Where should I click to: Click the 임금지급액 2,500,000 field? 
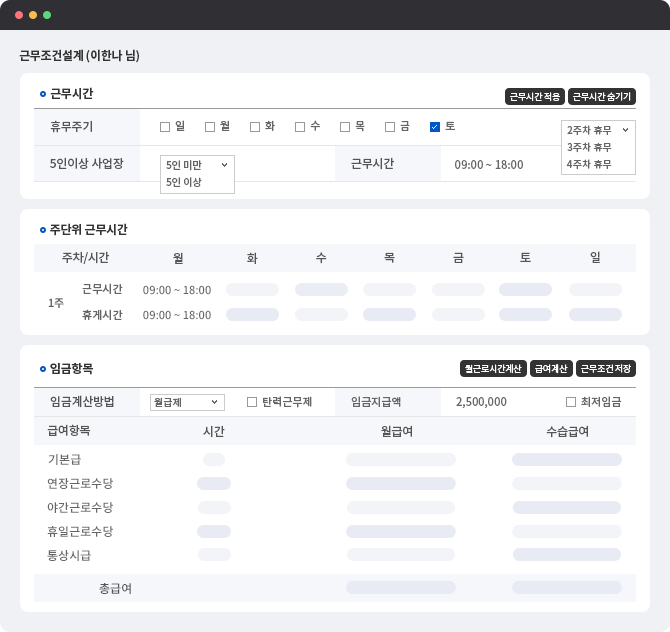[481, 402]
